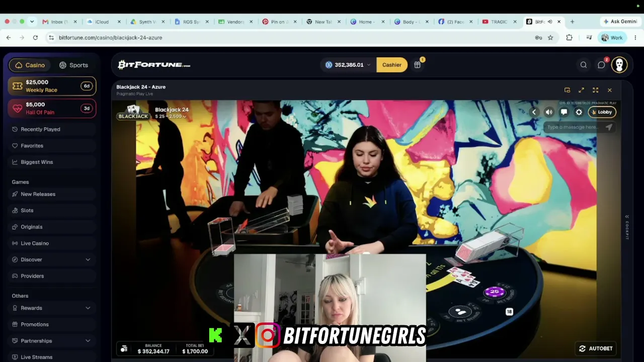
Task: Go to the game Lobby
Action: coord(602,112)
